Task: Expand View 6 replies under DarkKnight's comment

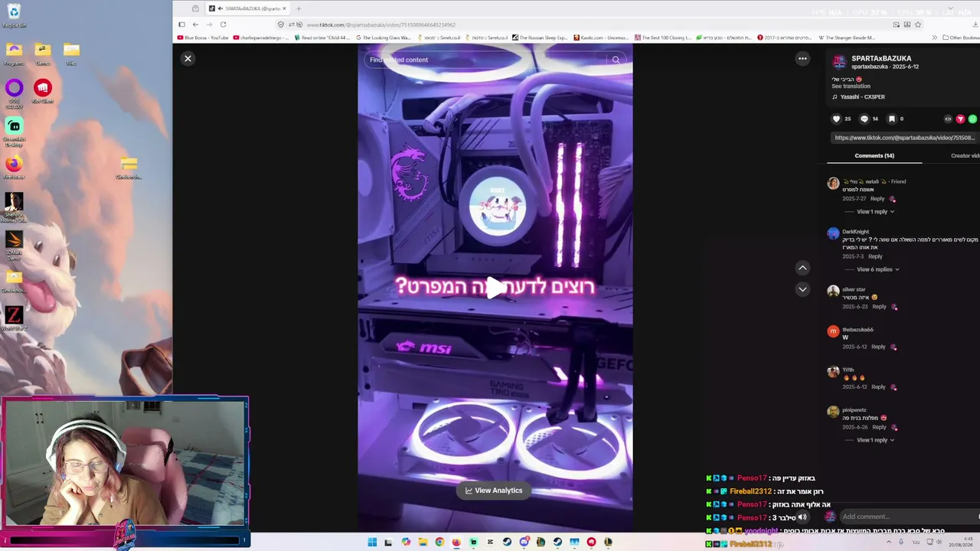Action: pyautogui.click(x=877, y=269)
